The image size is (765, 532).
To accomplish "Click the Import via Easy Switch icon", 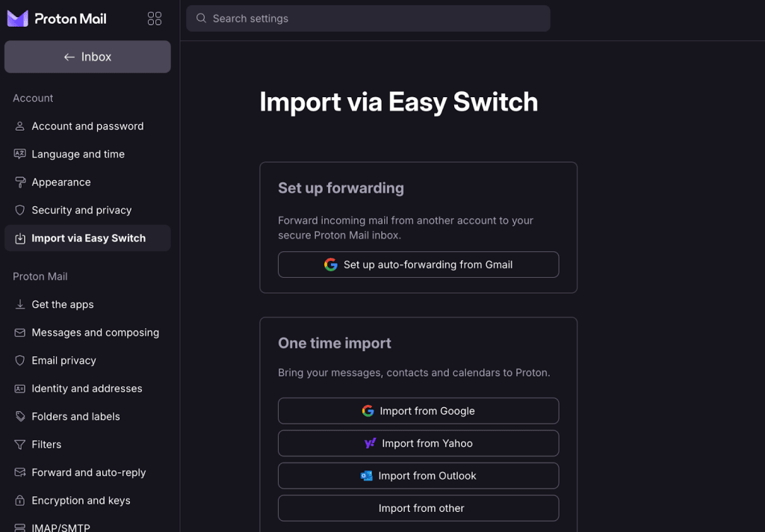I will (x=19, y=238).
